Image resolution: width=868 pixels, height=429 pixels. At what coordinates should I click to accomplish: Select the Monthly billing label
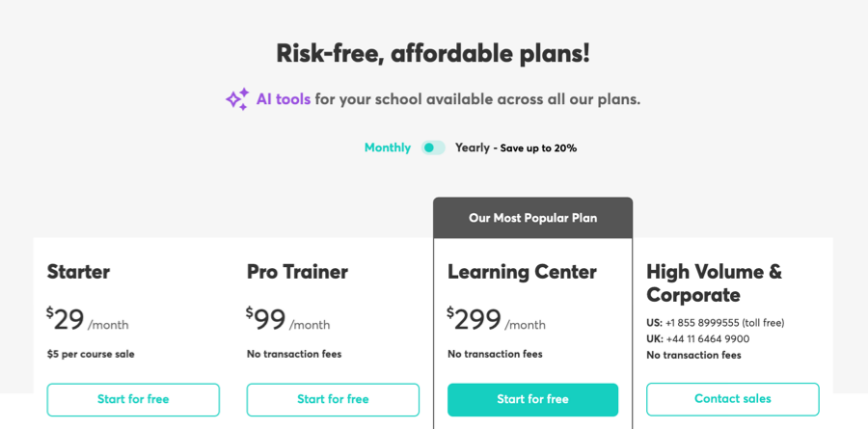coord(388,147)
